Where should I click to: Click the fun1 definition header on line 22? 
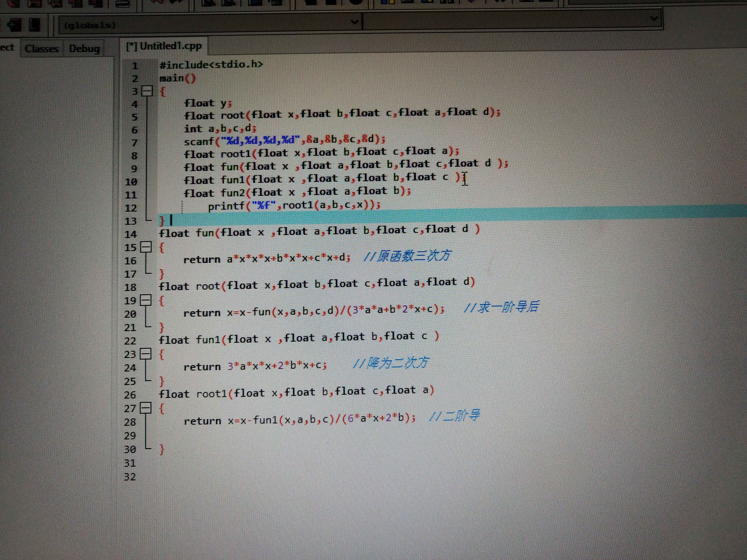(x=298, y=338)
